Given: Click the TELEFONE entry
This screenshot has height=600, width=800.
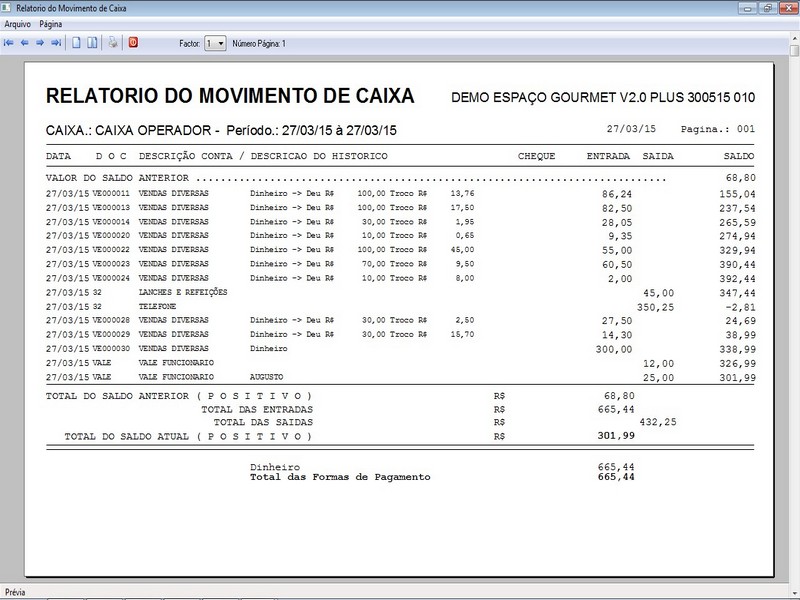Looking at the screenshot, I should pyautogui.click(x=158, y=307).
